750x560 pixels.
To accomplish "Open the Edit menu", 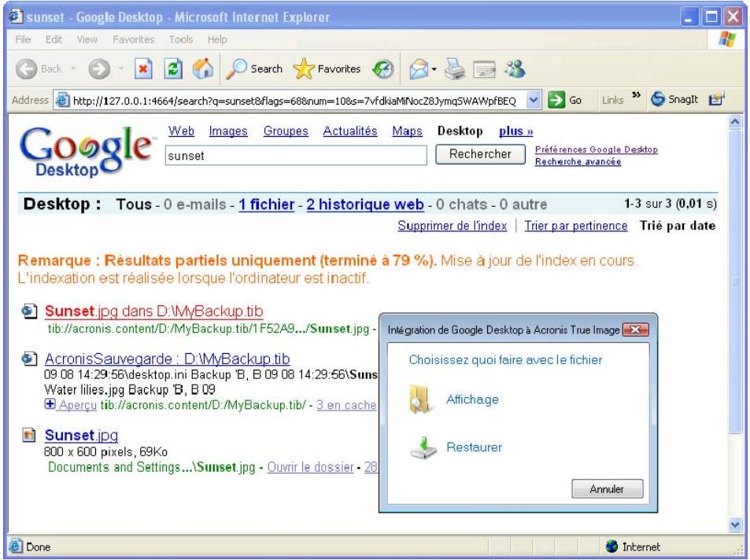I will click(x=54, y=39).
